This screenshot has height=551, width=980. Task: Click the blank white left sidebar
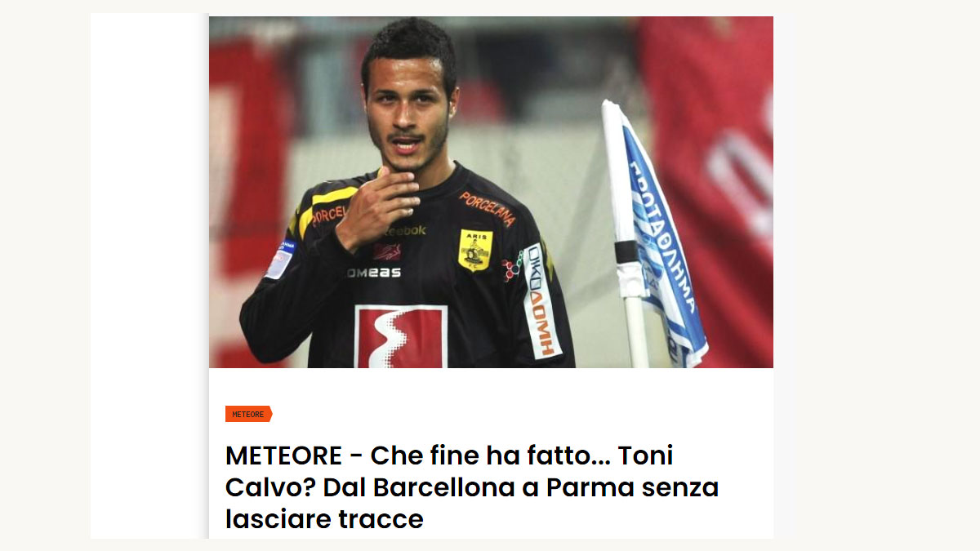point(149,276)
